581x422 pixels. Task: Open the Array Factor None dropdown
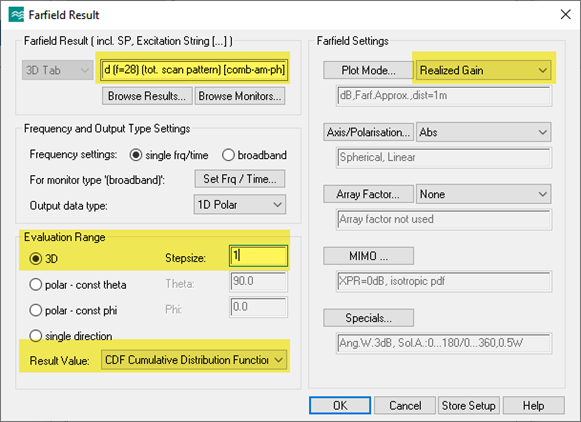tap(484, 194)
